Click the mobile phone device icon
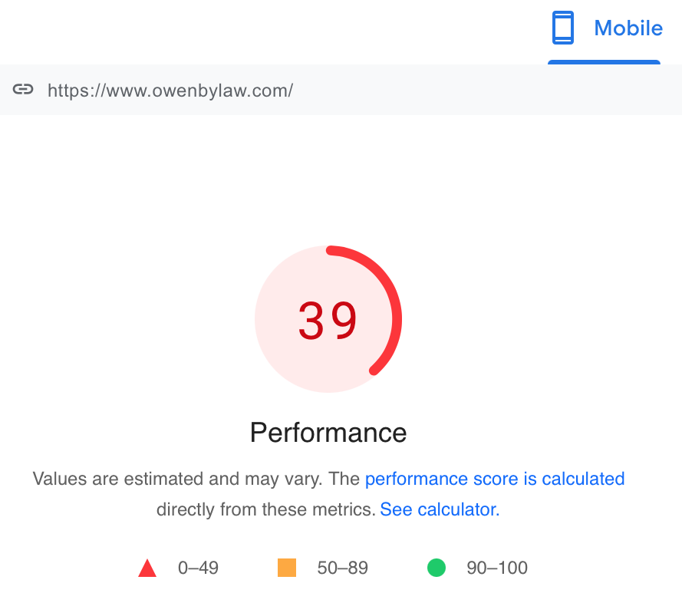682x616 pixels. tap(563, 28)
